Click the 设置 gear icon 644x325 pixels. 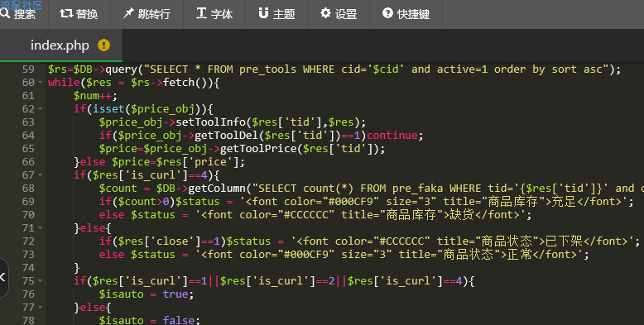(x=325, y=13)
